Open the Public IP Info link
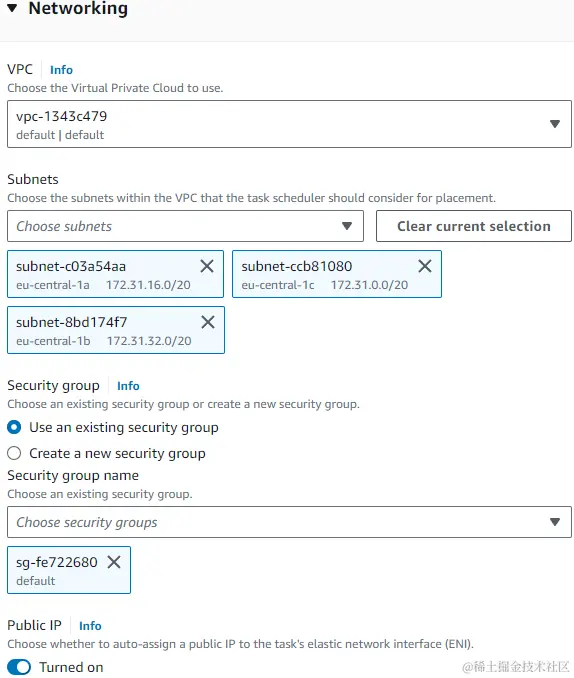This screenshot has width=574, height=678. coord(90,626)
